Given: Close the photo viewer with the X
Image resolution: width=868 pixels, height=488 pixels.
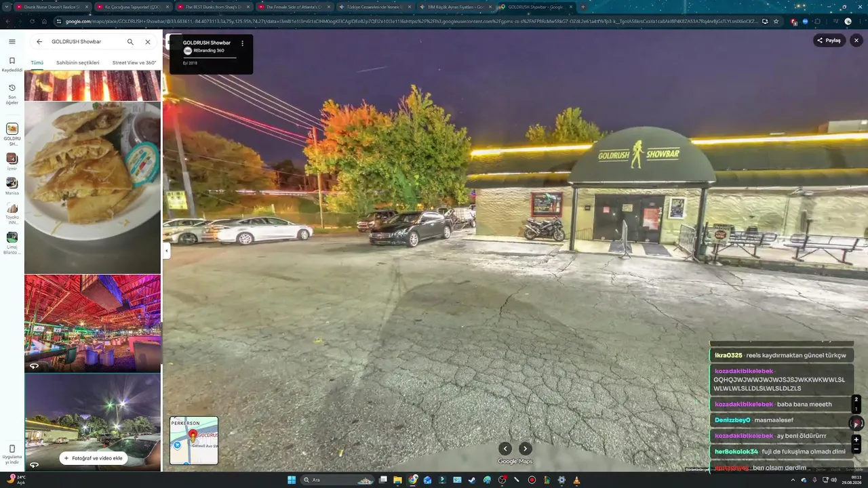Looking at the screenshot, I should tap(856, 40).
